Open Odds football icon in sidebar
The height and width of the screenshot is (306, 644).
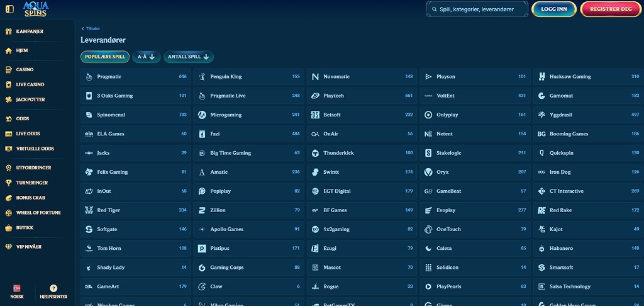(x=8, y=119)
